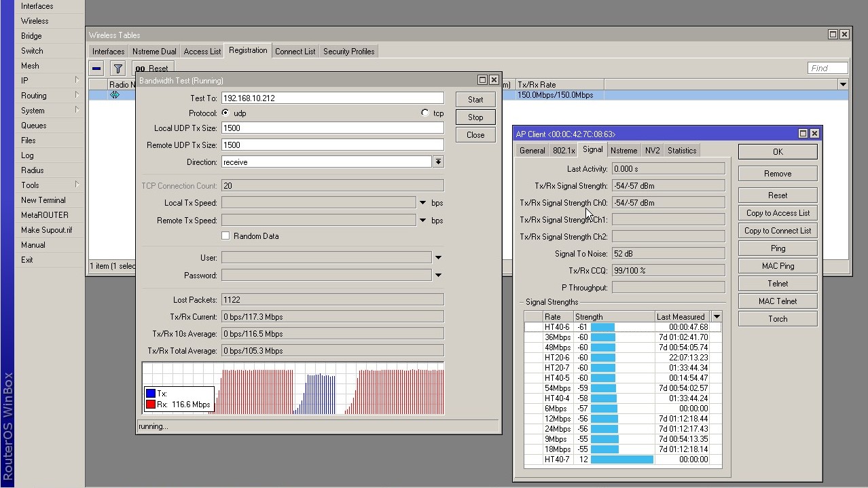Click the Torch button

(x=778, y=319)
